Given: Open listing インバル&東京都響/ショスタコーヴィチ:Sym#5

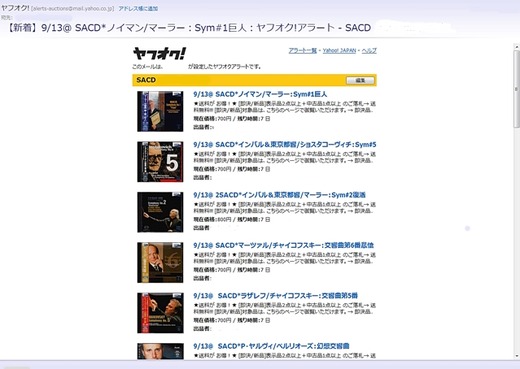Looking at the screenshot, I should point(285,145).
